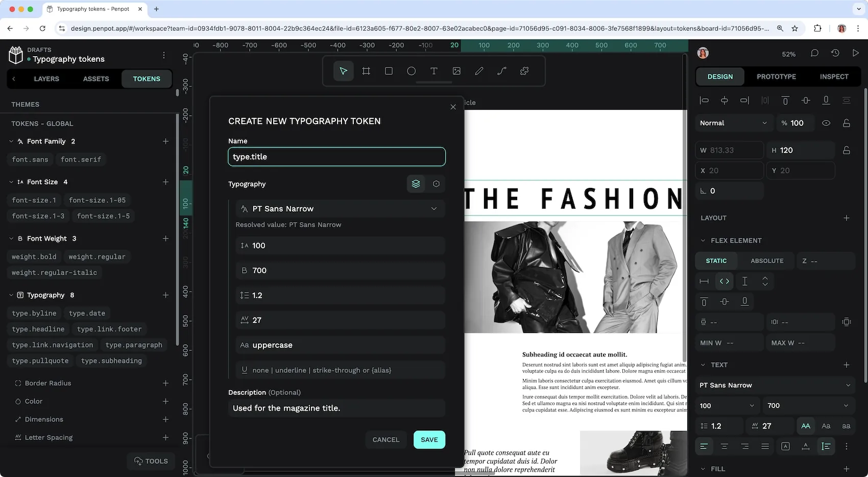Switch to the INSPECT tab
The image size is (868, 477).
point(833,76)
